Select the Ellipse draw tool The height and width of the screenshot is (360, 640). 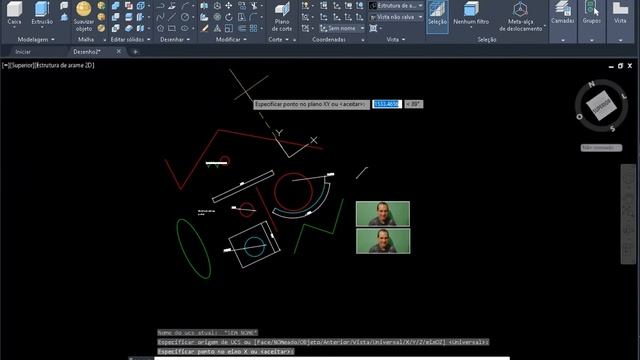pyautogui.click(x=184, y=29)
